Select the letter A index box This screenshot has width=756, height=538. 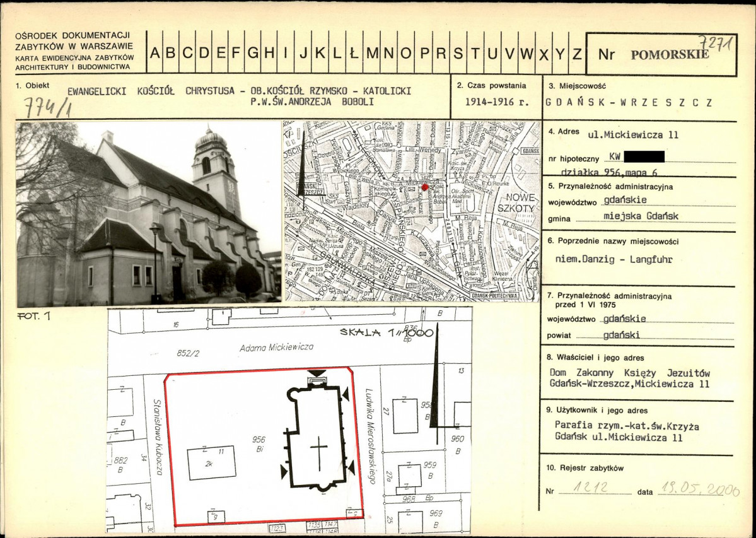pyautogui.click(x=154, y=54)
